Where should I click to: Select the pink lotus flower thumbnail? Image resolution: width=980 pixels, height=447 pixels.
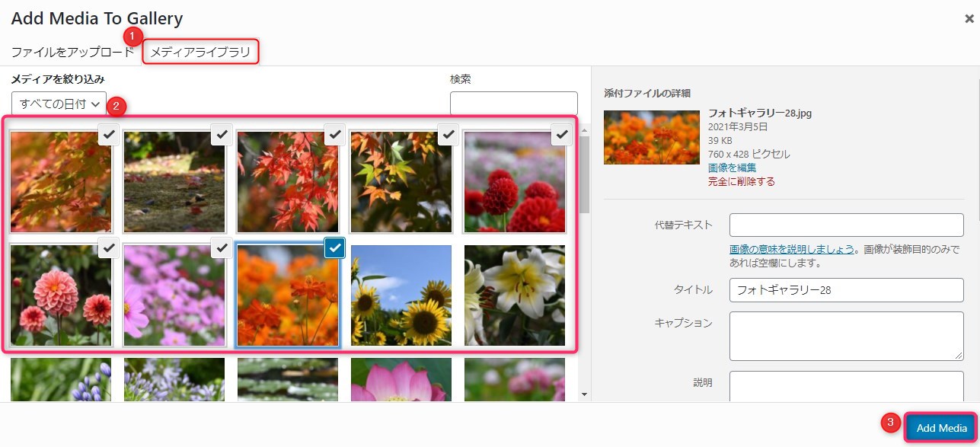(401, 379)
